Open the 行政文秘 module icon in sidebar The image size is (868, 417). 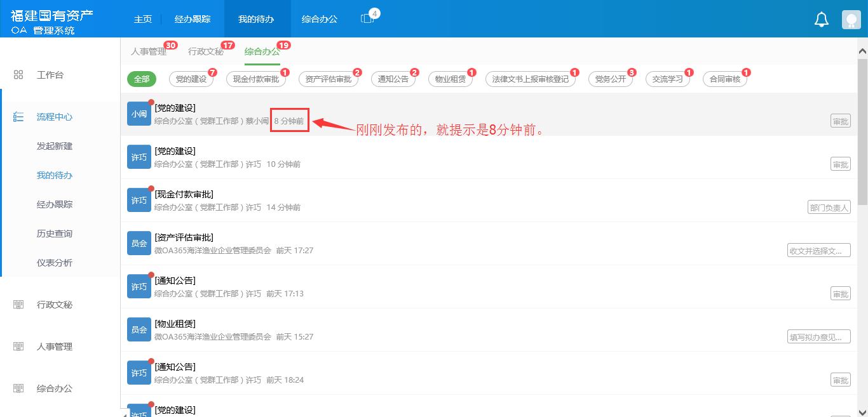point(18,305)
